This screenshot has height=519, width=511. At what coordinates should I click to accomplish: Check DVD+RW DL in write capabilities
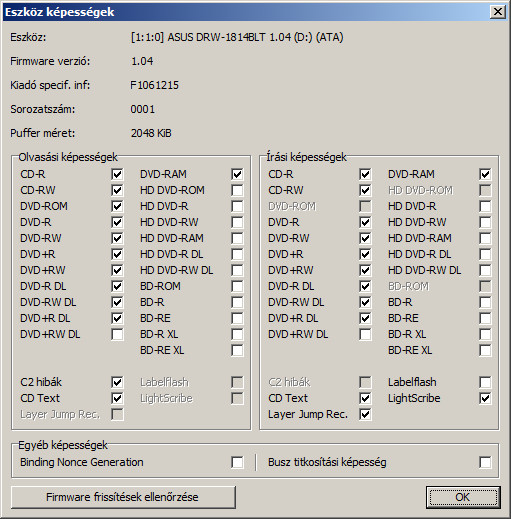pyautogui.click(x=365, y=334)
